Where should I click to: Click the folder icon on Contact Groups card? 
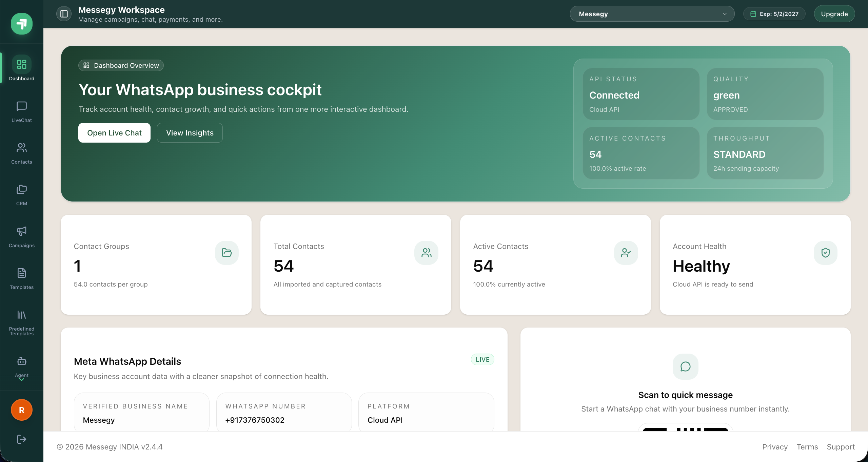click(227, 253)
